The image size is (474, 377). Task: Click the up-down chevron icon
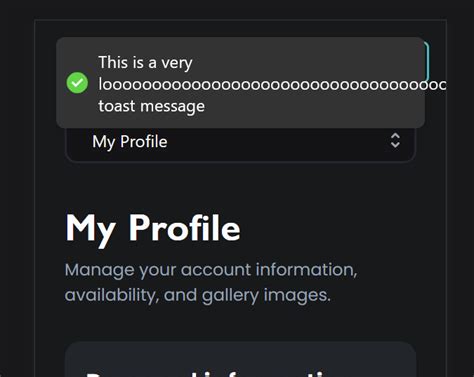tap(395, 140)
